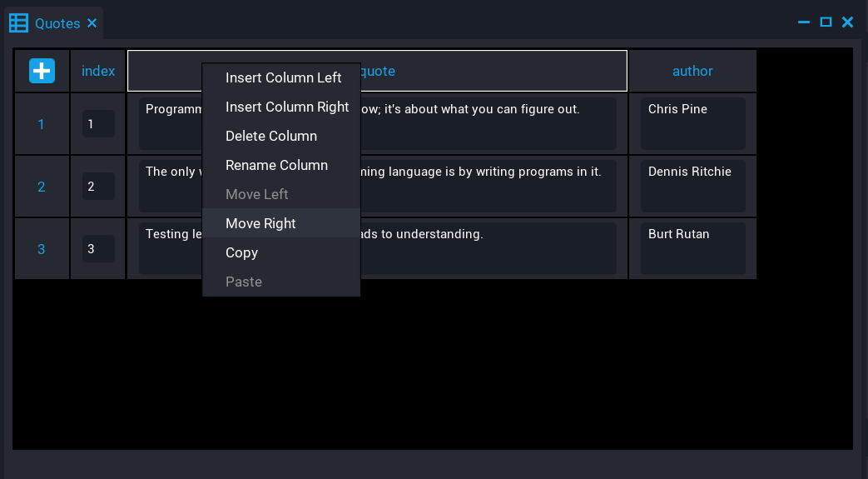Select Rename Column menu option
Screen dimensions: 868x479
[276, 165]
